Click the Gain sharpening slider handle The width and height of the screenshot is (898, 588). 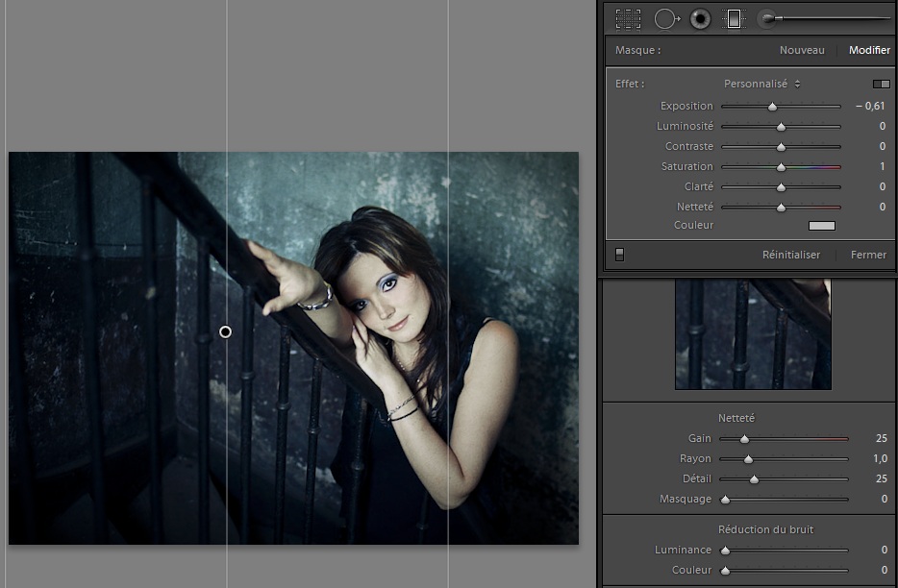(744, 439)
